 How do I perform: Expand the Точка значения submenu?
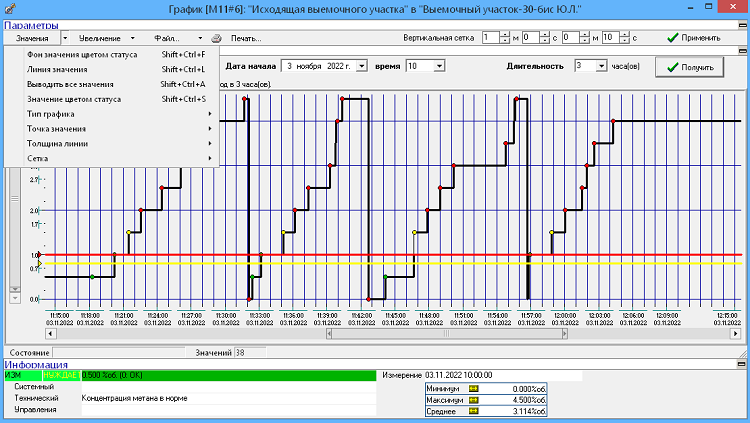[x=111, y=129]
